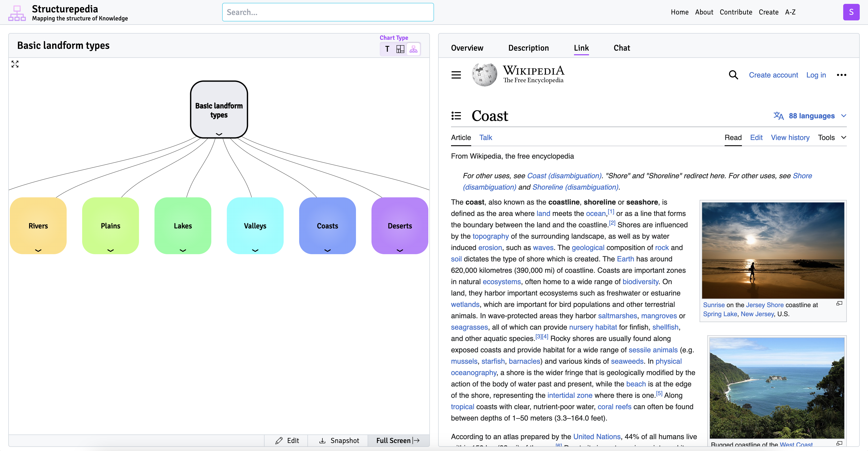Click the Structurepedia logo icon
The width and height of the screenshot is (868, 451).
[17, 13]
